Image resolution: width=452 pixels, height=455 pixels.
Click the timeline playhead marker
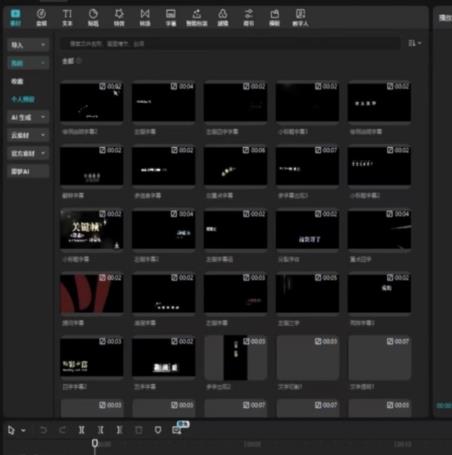coord(95,443)
